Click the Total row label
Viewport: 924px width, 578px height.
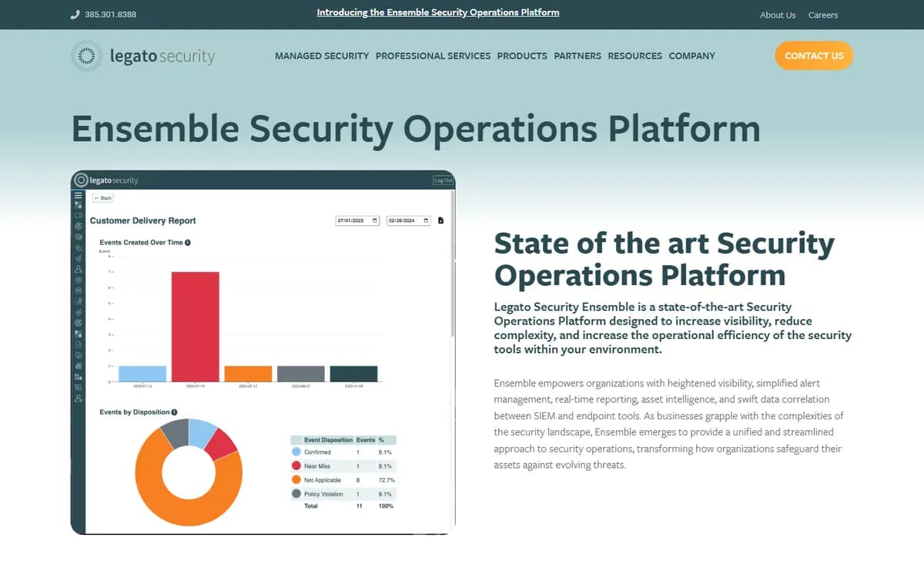[x=310, y=506]
